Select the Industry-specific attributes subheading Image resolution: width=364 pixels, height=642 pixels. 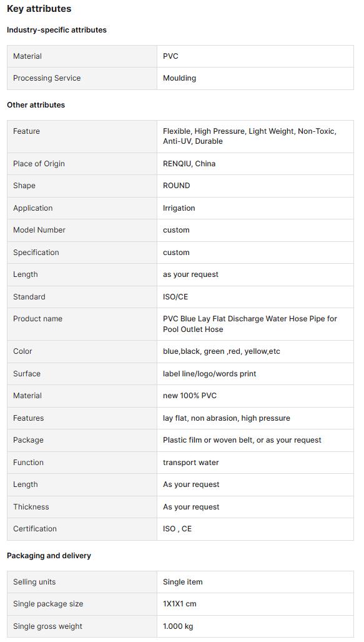point(56,30)
